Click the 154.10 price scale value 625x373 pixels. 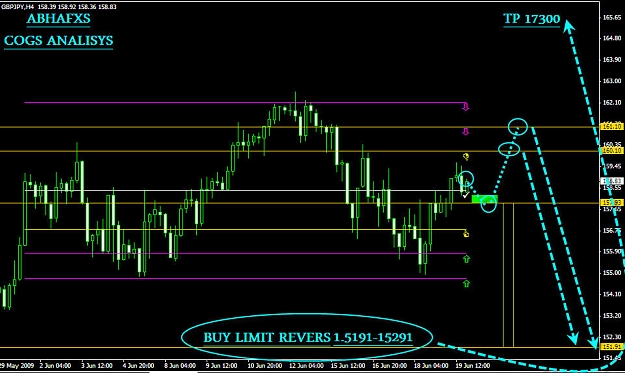612,294
